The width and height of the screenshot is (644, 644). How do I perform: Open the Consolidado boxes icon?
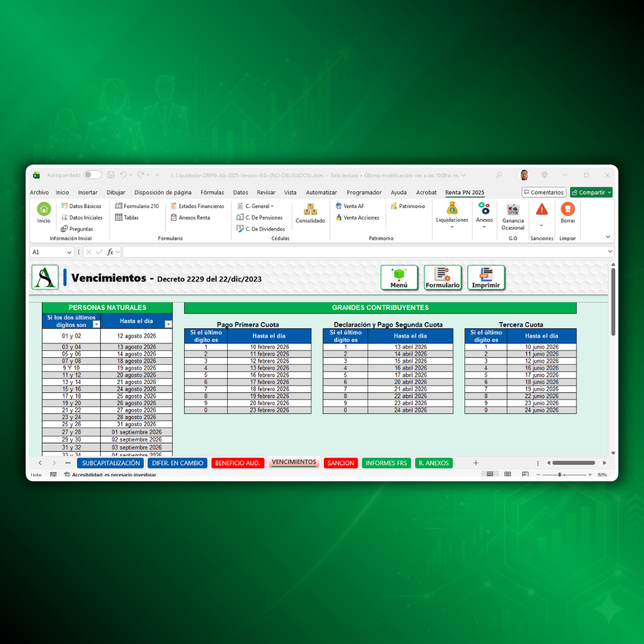point(310,210)
